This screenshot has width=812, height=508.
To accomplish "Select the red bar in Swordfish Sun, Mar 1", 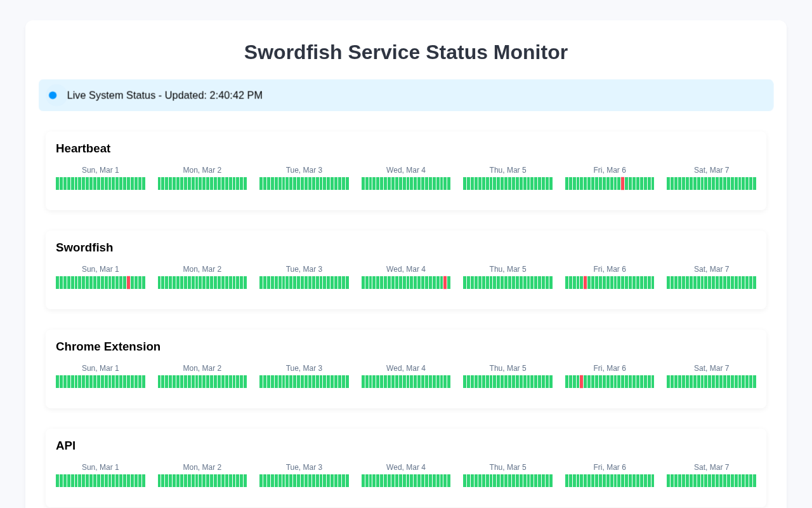I will 128,283.
